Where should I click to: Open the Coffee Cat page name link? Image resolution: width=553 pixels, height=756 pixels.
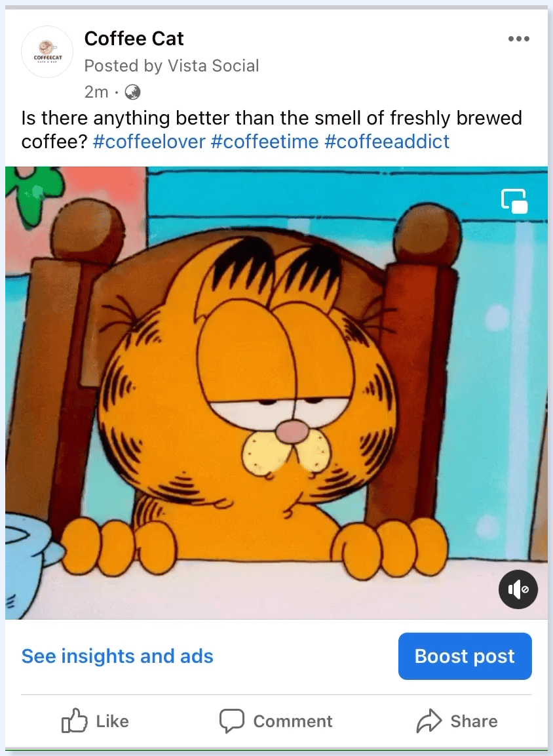click(x=134, y=39)
